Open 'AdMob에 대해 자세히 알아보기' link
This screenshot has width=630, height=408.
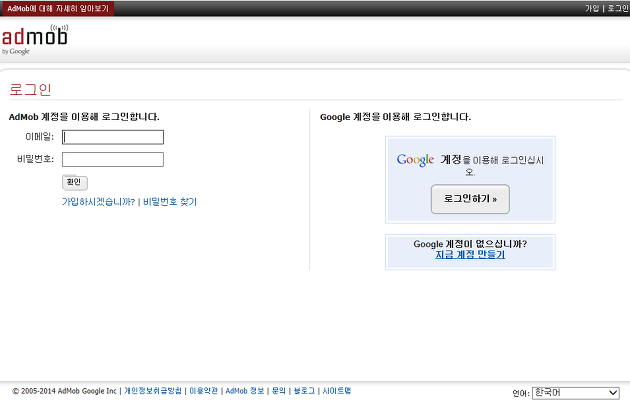tap(57, 8)
